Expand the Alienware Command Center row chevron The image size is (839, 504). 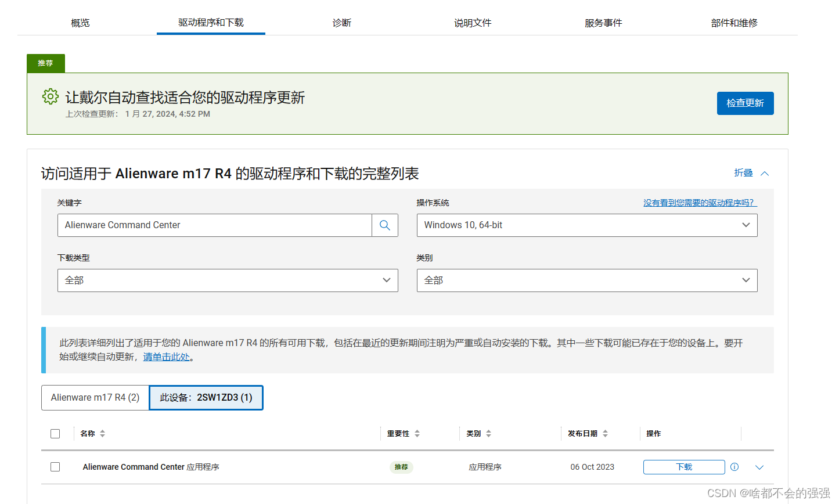[759, 467]
